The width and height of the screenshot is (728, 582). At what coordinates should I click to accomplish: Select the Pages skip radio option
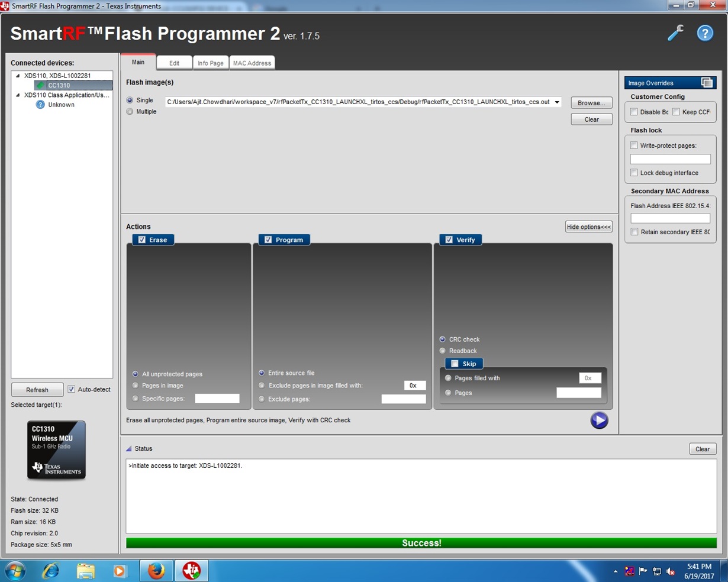[448, 393]
